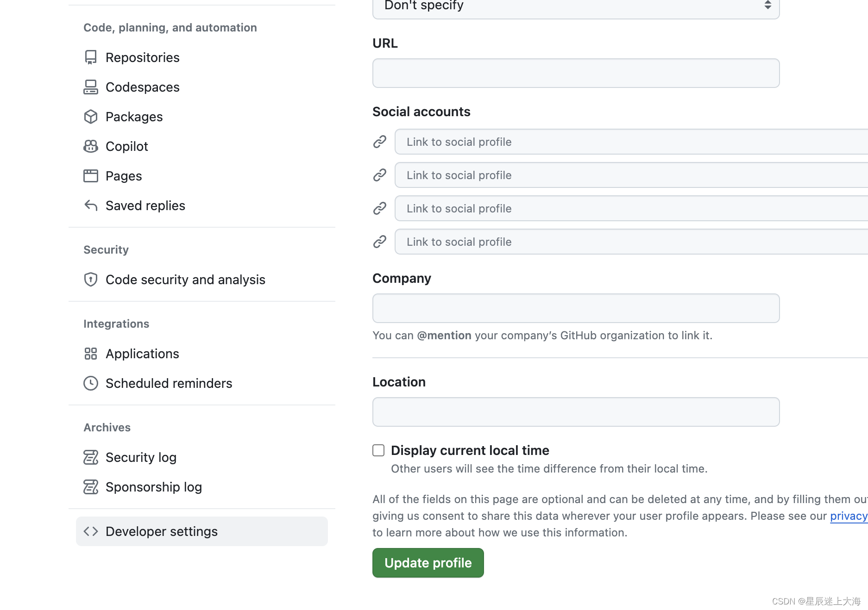Click the URL input field
Screen dimensions: 868x610
(576, 73)
